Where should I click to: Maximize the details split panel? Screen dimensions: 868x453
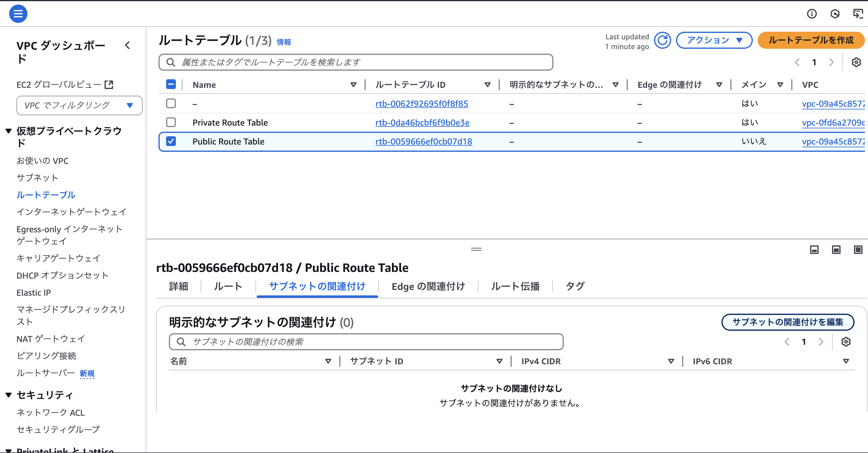(858, 249)
